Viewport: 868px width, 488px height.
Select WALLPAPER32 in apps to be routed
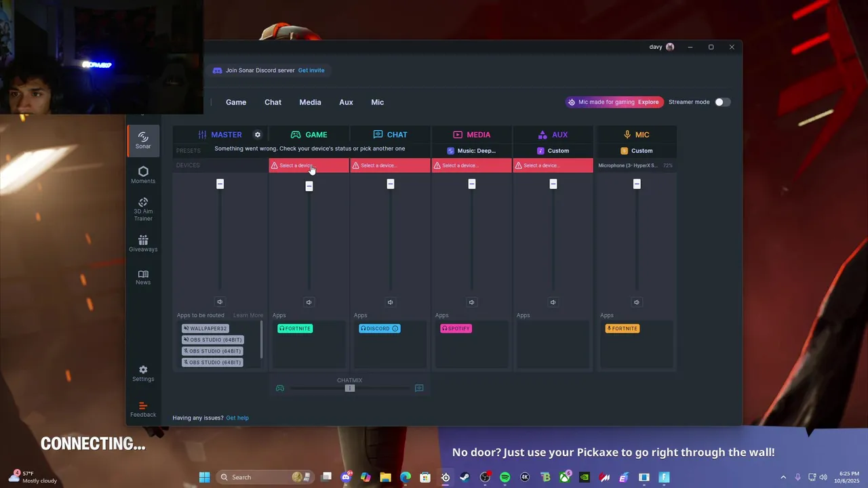[x=205, y=329]
